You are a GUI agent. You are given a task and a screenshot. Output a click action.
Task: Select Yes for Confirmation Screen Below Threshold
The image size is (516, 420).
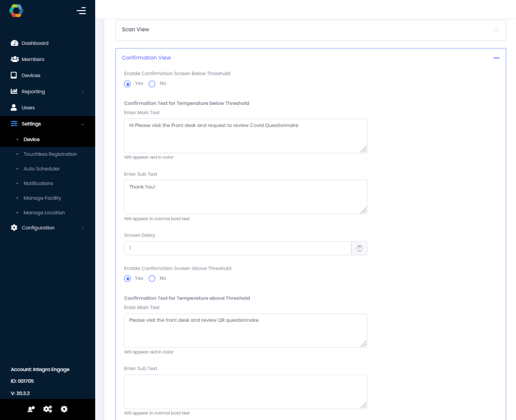coord(127,84)
